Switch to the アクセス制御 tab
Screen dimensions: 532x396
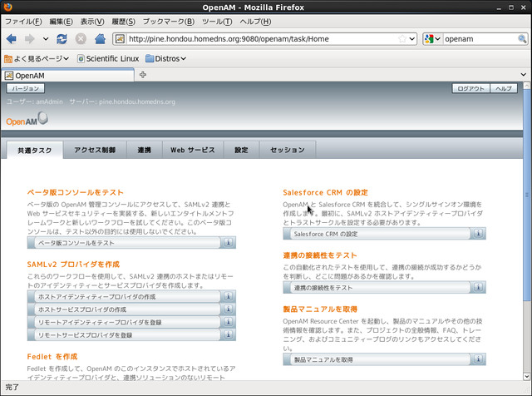point(95,150)
